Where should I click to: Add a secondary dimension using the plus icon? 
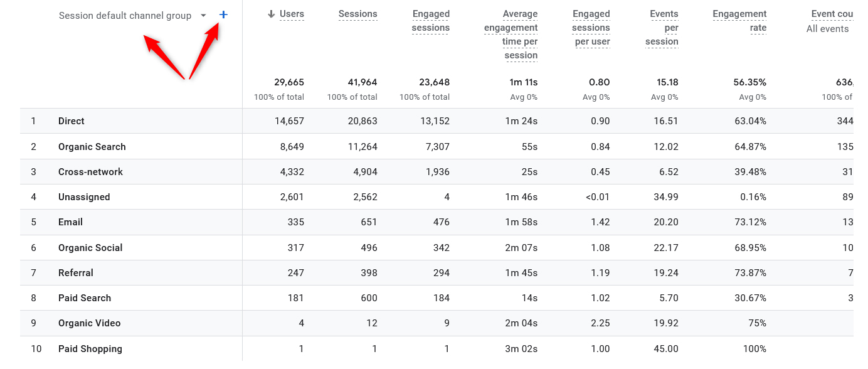tap(223, 14)
